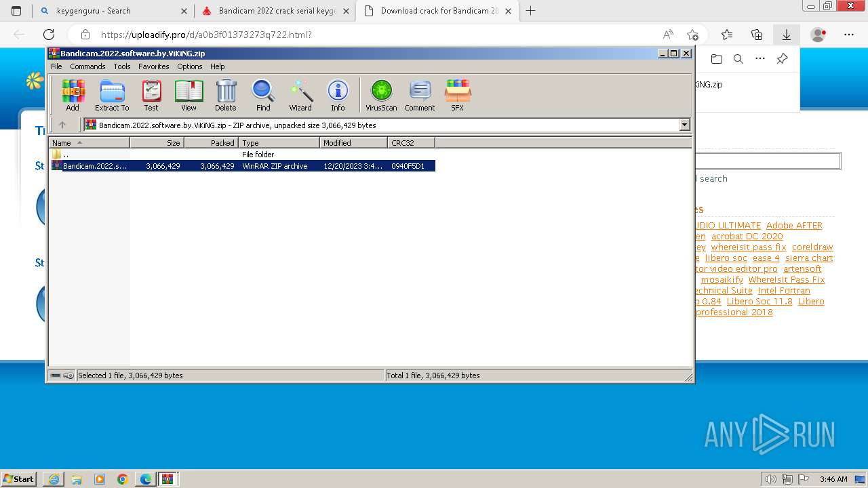Sort by the Modified column header
Viewport: 868px width, 488px height.
353,142
